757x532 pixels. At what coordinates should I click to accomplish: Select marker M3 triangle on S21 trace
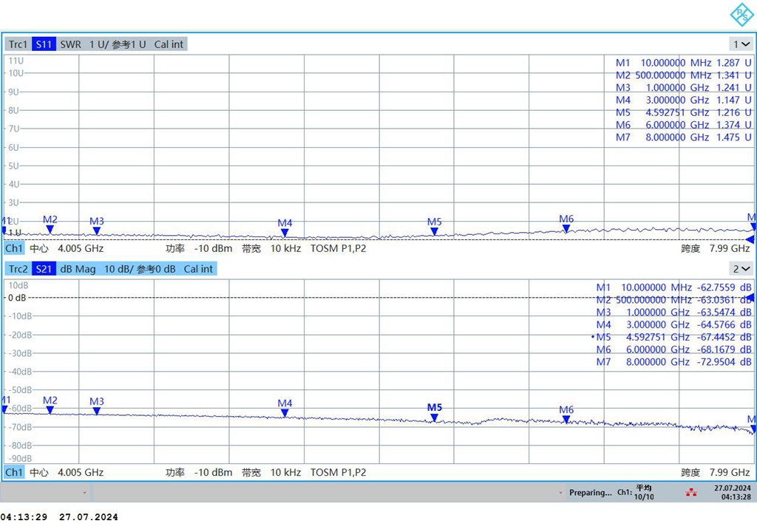[97, 412]
